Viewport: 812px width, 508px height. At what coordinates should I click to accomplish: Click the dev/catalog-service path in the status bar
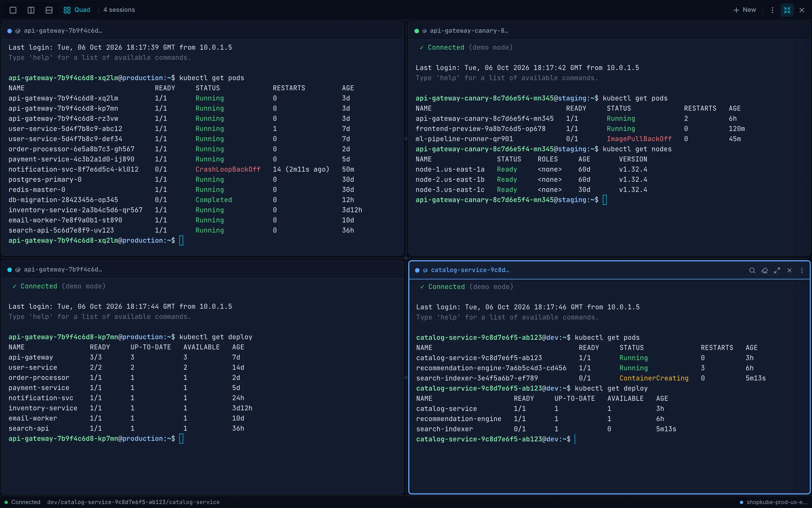[x=133, y=502]
